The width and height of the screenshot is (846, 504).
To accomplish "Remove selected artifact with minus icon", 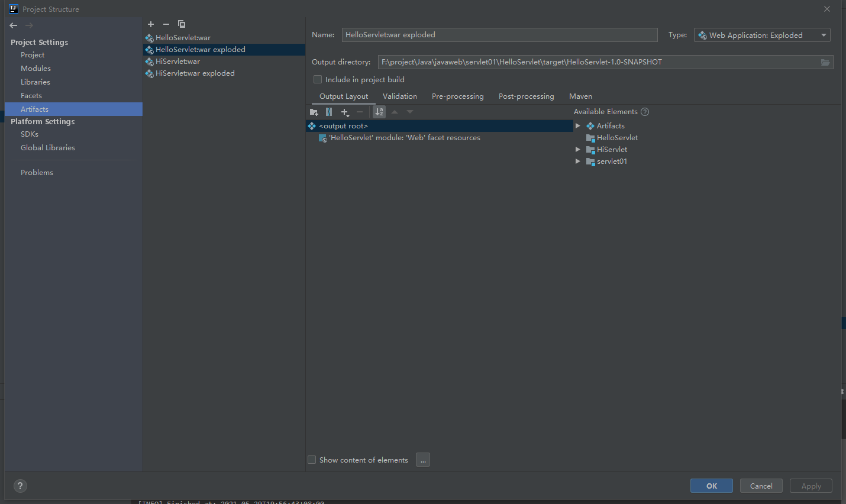I will (x=166, y=24).
